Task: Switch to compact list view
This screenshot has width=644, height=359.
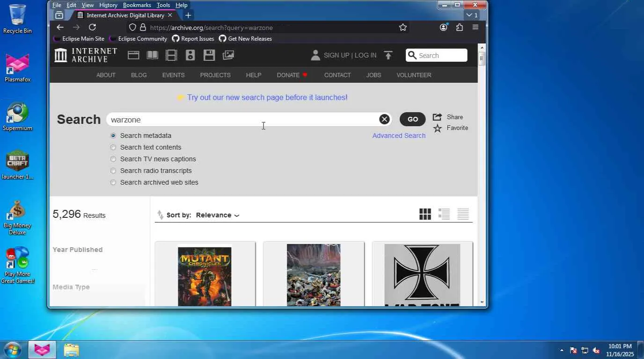Action: (x=463, y=214)
